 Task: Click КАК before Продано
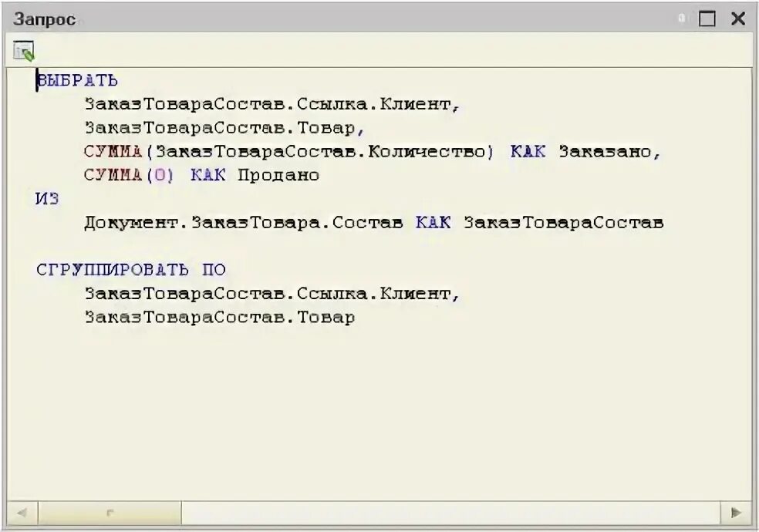pos(208,174)
